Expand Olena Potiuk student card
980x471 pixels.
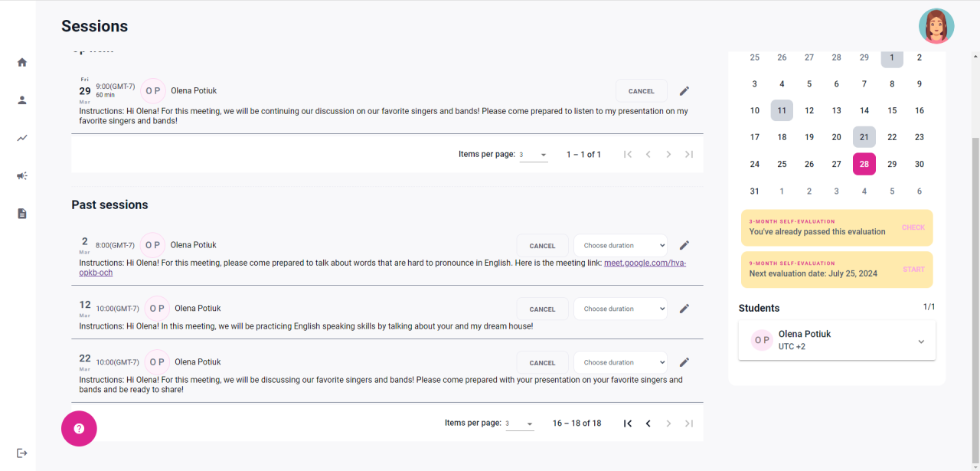pos(921,342)
